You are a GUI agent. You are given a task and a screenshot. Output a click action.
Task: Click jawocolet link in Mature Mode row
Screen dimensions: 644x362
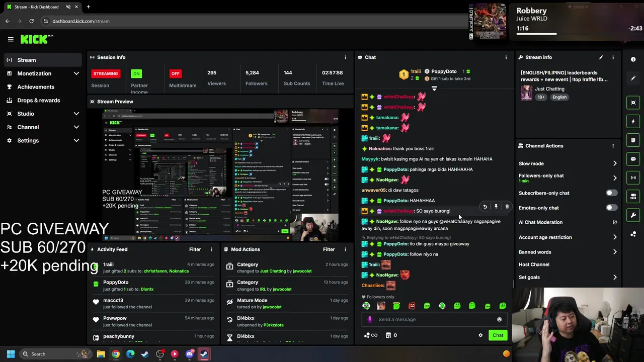point(272,307)
